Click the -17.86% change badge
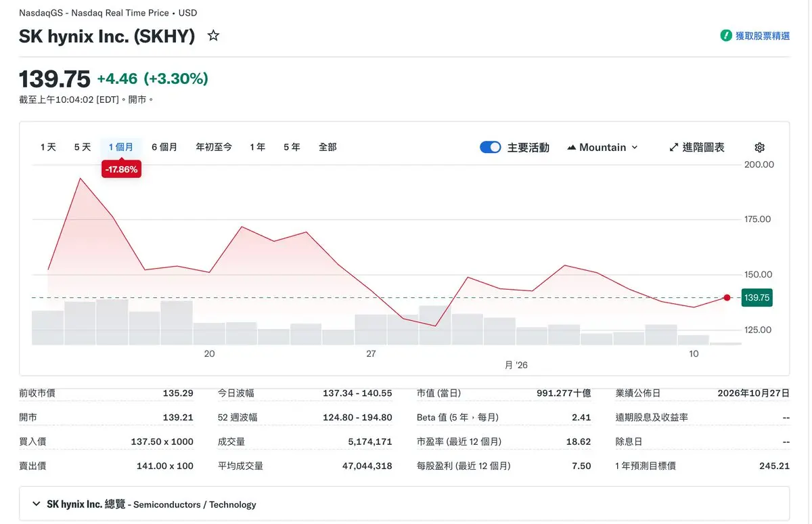Viewport: 812px width, 524px height. [x=122, y=169]
